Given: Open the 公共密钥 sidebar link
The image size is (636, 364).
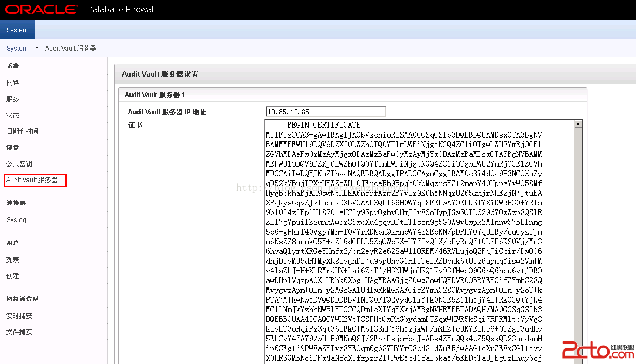Looking at the screenshot, I should (19, 164).
